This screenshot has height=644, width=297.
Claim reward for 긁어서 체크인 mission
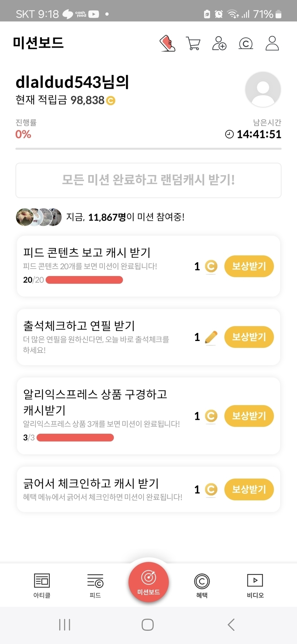pos(249,489)
